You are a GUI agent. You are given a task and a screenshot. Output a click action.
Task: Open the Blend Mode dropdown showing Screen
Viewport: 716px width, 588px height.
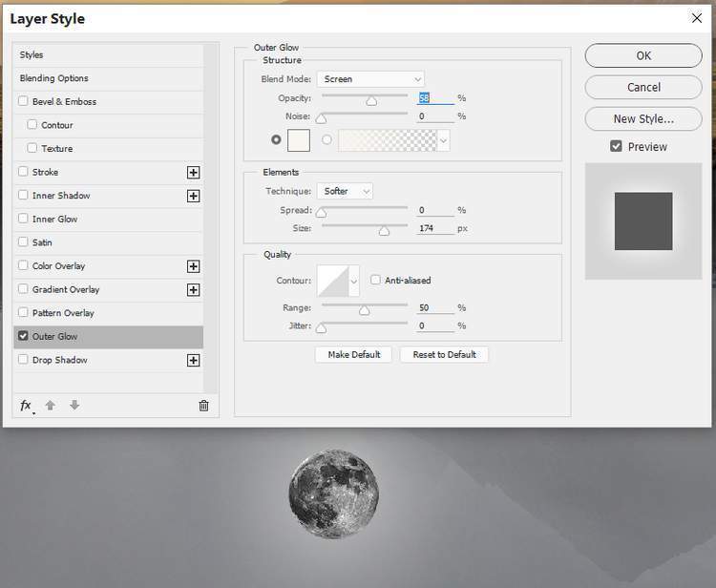370,79
